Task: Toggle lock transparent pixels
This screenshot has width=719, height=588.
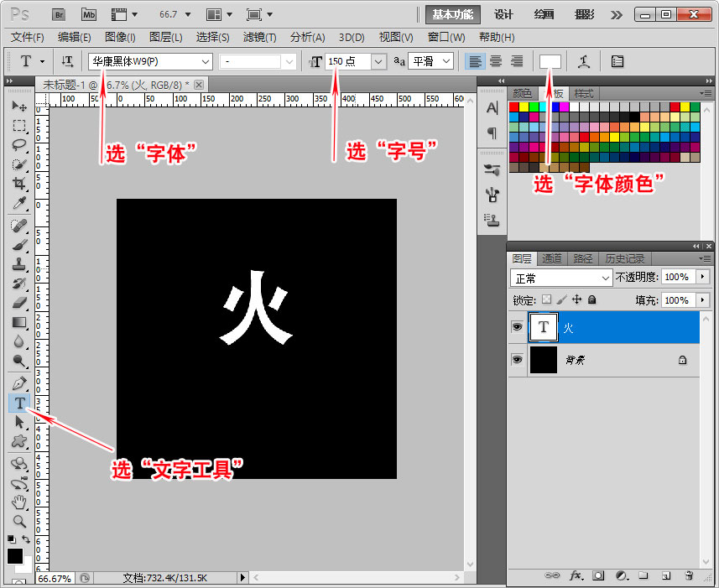Action: 546,299
